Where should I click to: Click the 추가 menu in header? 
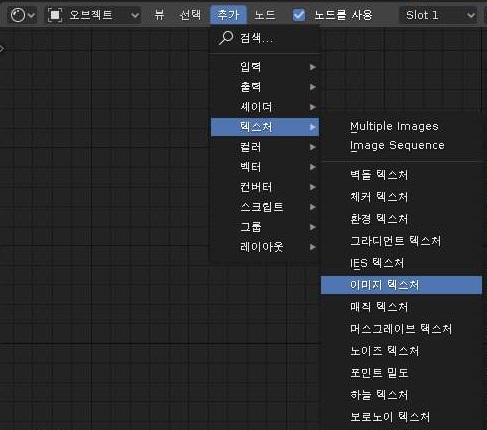pyautogui.click(x=228, y=15)
